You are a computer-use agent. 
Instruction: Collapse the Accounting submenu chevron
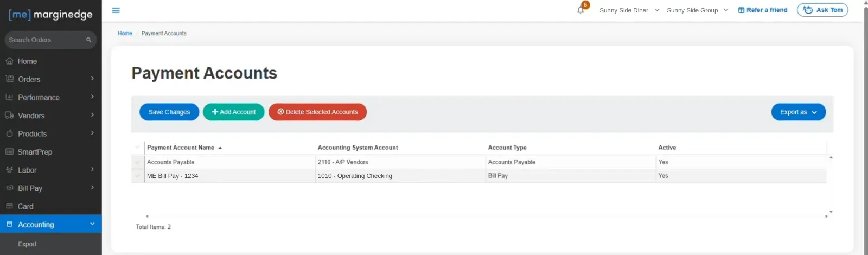[92, 224]
